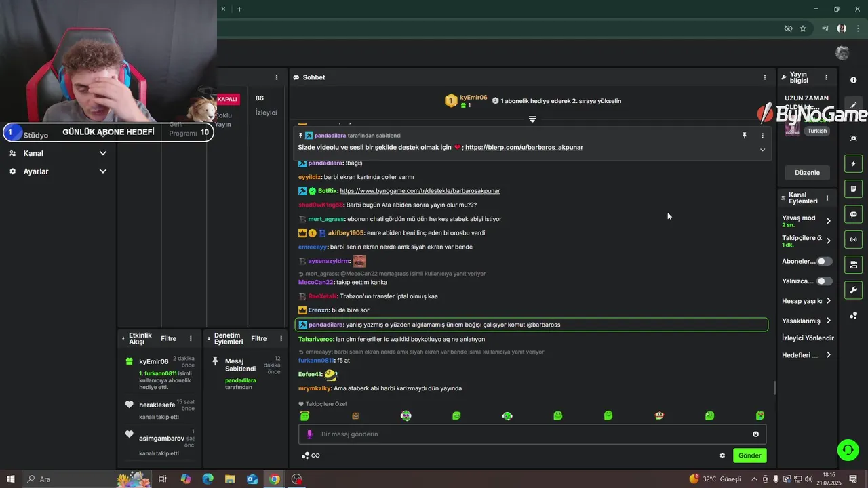Screen dimensions: 868x488
Task: Open the info icon in right sidebar
Action: pyautogui.click(x=853, y=80)
